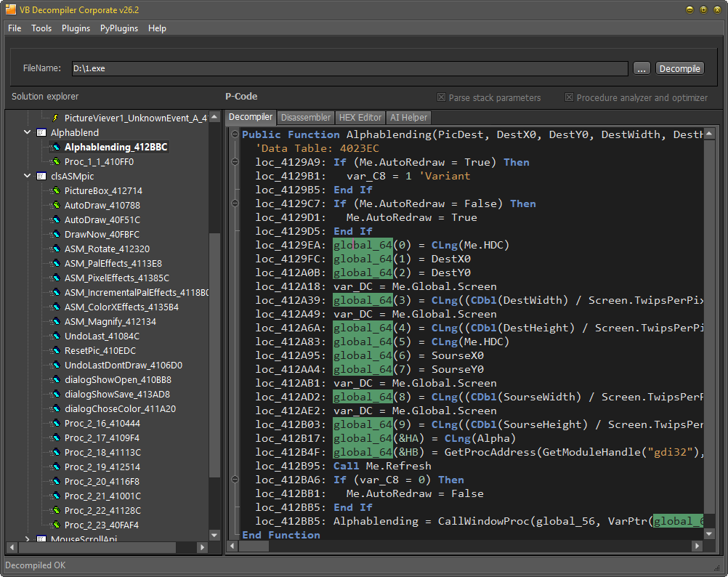The width and height of the screenshot is (728, 577).
Task: Click code pane vertical scroll down arrow
Action: 709,534
